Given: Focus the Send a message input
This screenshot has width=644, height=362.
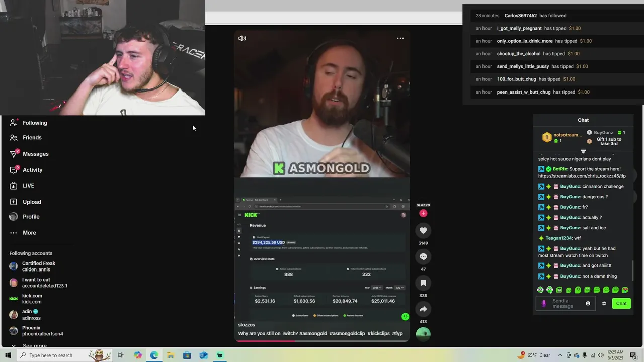Looking at the screenshot, I should pos(566,303).
